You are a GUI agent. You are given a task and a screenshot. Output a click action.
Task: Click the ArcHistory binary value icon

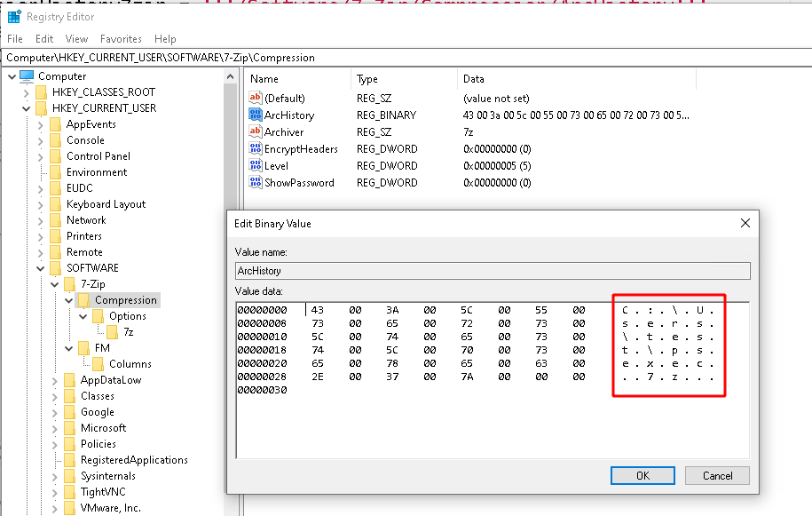coord(257,115)
